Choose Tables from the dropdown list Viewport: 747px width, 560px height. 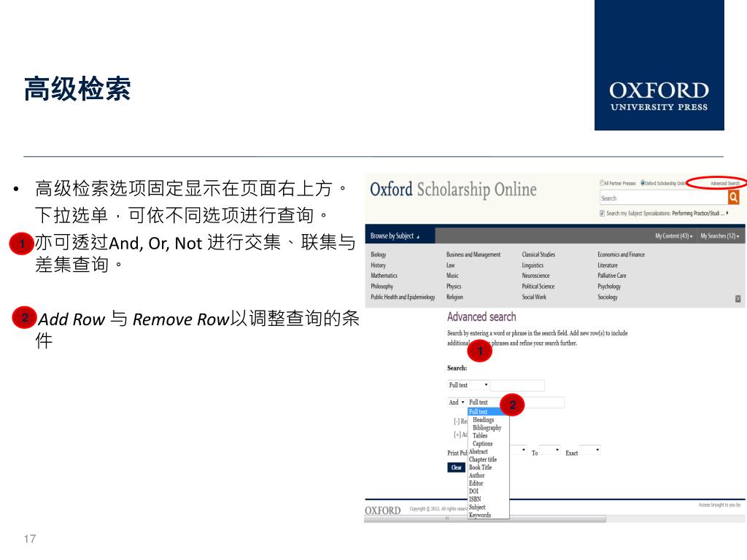pos(480,435)
